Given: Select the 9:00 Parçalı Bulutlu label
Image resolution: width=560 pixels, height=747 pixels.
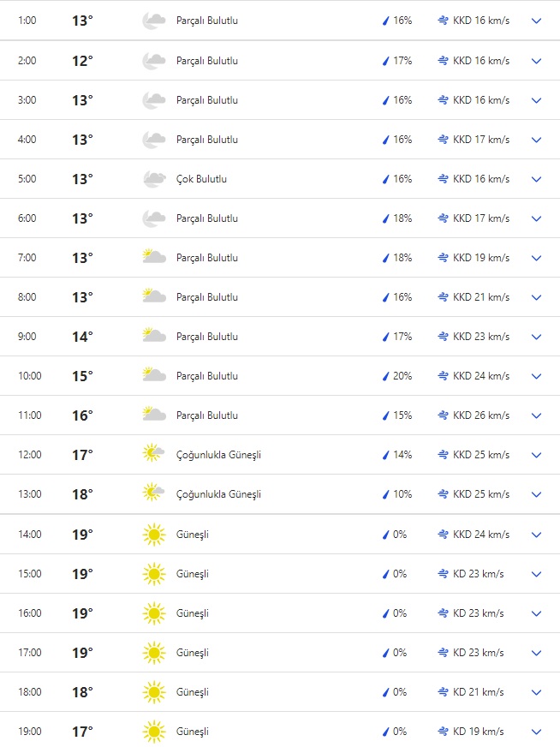Looking at the screenshot, I should [207, 337].
